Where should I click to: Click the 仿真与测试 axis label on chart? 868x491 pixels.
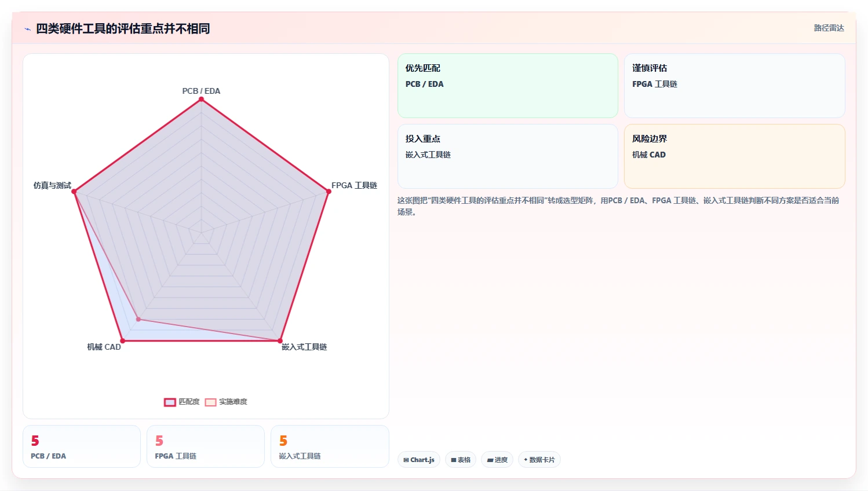tap(52, 185)
